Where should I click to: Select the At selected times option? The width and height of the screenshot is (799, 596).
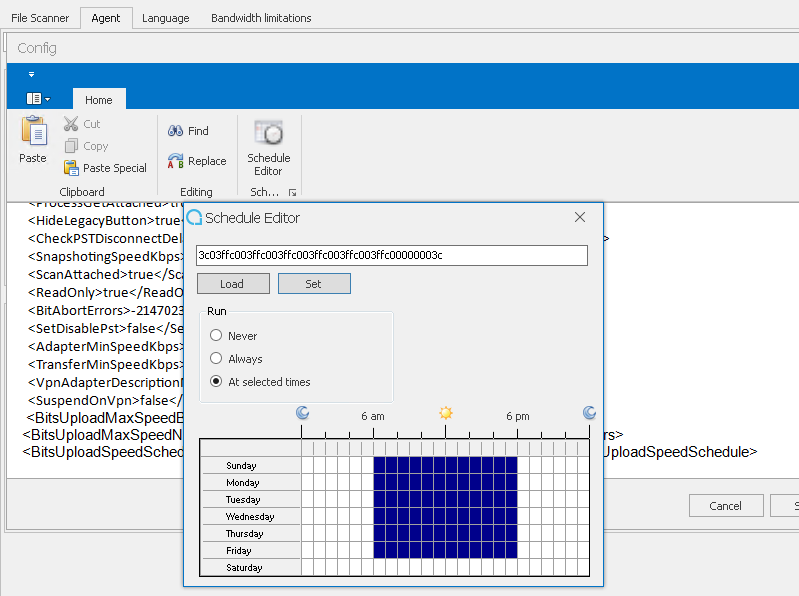click(x=216, y=382)
